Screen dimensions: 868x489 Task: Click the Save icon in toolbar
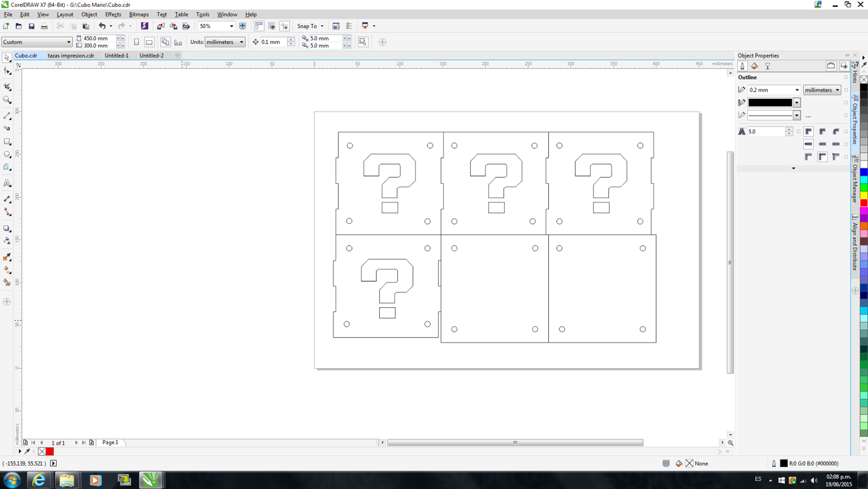[x=31, y=26]
